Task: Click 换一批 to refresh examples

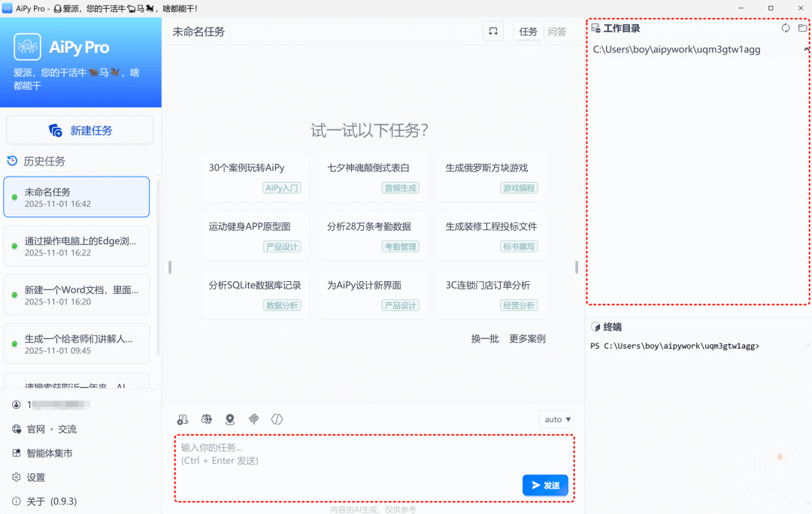Action: (x=485, y=338)
